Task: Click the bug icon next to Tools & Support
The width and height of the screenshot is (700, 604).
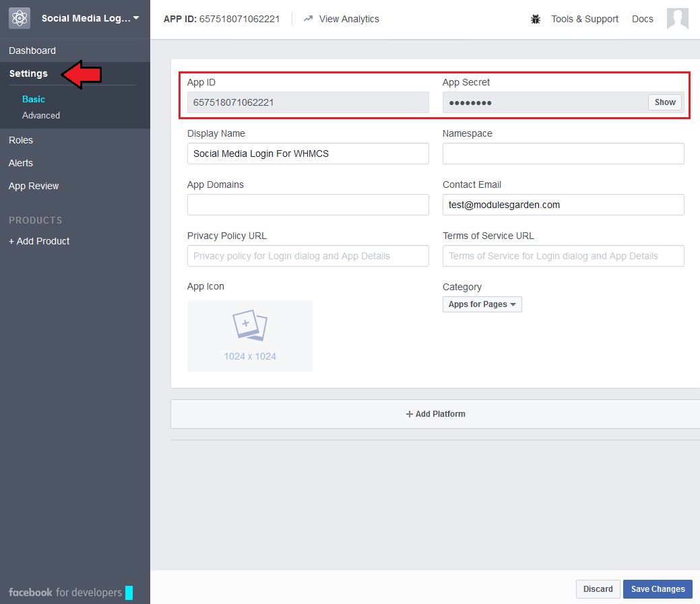Action: click(535, 19)
